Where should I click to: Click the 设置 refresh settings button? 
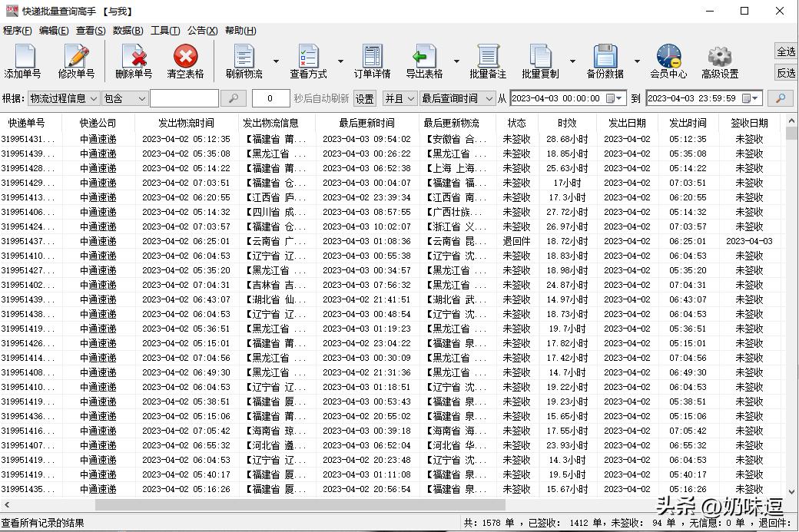(x=363, y=98)
